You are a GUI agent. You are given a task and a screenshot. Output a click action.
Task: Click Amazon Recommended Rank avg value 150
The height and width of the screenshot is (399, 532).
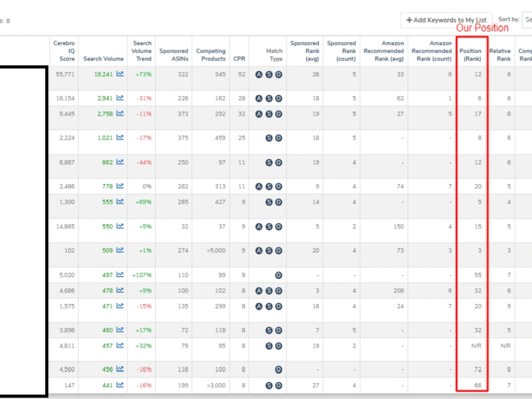point(398,227)
